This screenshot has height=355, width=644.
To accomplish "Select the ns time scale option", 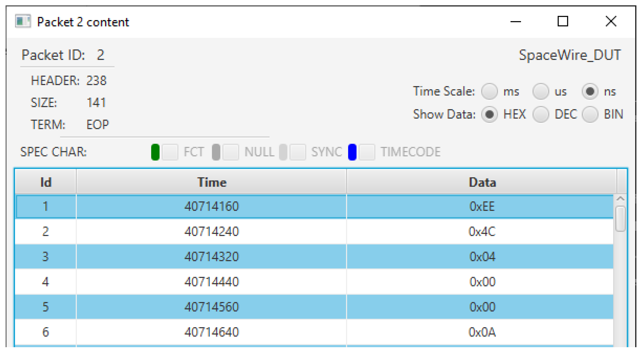I will click(x=590, y=91).
